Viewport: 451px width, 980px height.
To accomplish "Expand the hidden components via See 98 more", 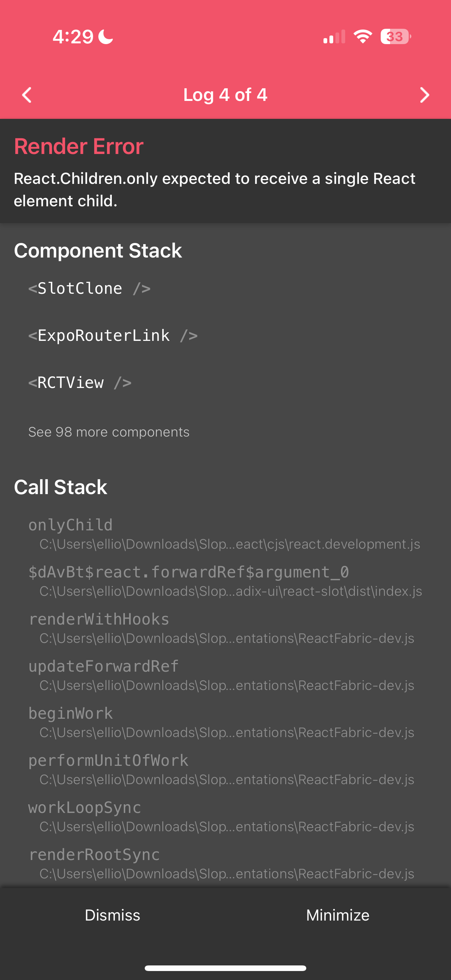I will coord(109,432).
